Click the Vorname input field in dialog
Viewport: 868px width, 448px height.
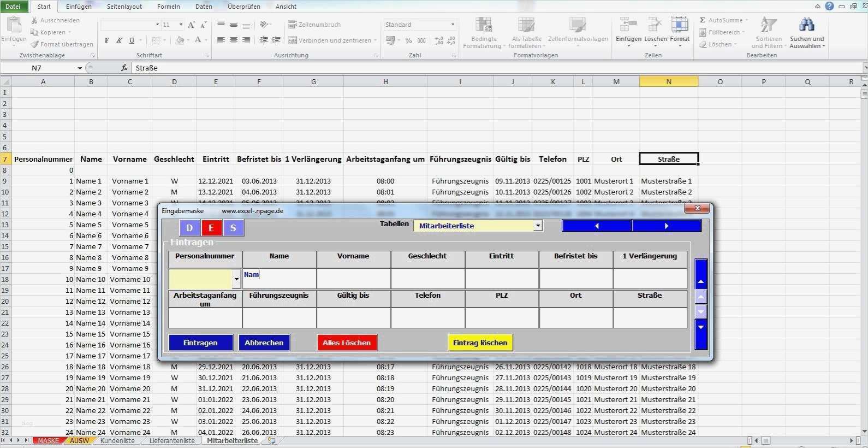coord(353,279)
